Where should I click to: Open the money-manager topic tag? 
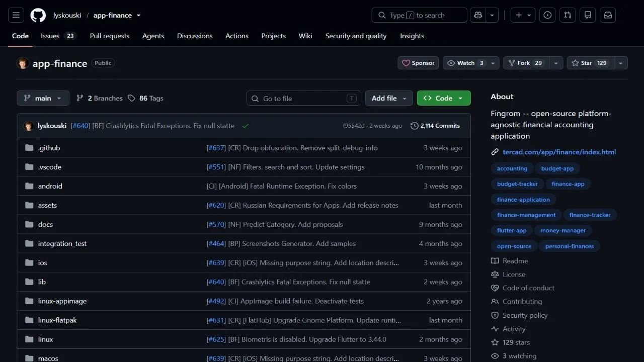click(x=563, y=231)
